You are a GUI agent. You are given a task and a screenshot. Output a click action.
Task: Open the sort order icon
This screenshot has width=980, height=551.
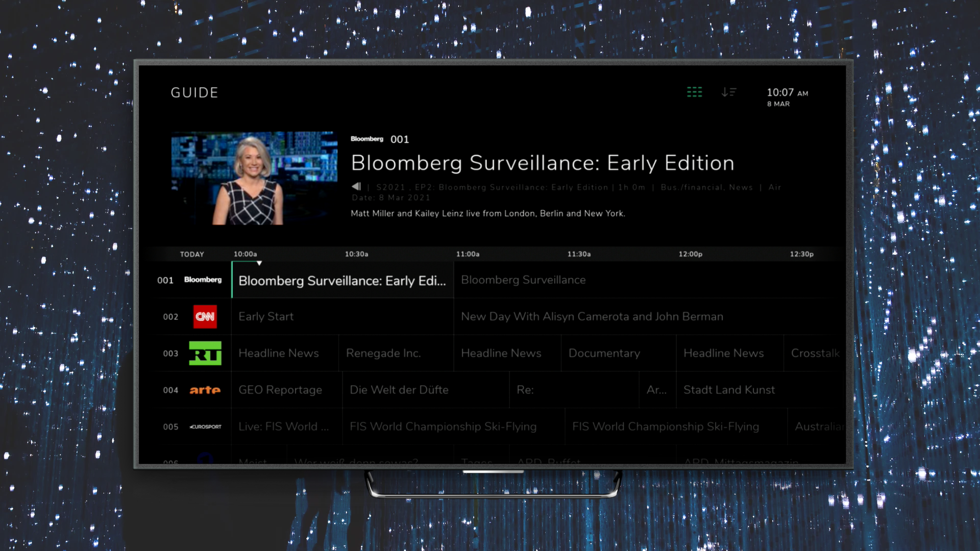click(x=728, y=92)
